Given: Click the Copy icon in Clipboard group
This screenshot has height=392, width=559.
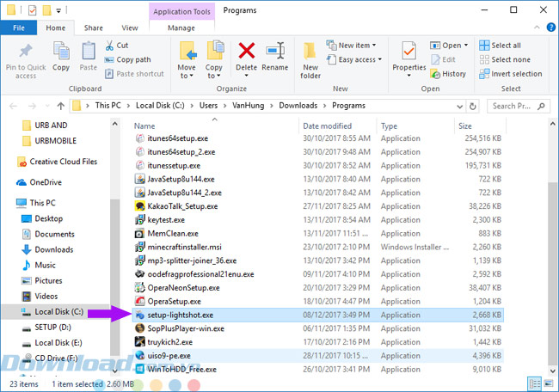Looking at the screenshot, I should point(61,57).
